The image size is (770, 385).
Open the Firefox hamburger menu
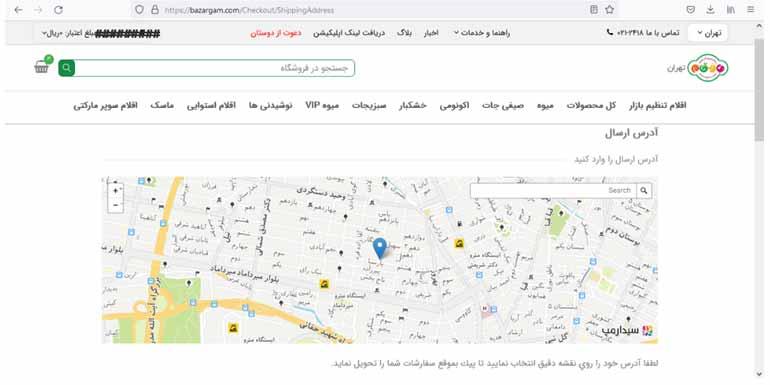750,10
